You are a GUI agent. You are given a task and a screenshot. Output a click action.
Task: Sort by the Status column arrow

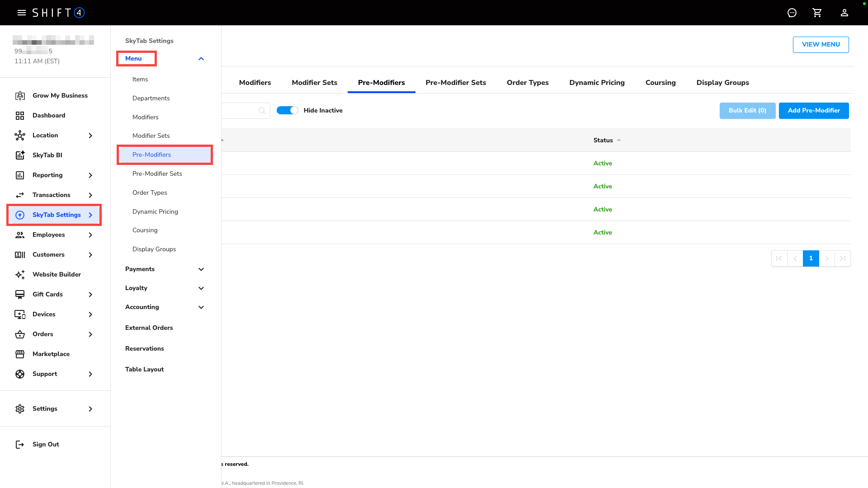(x=619, y=140)
